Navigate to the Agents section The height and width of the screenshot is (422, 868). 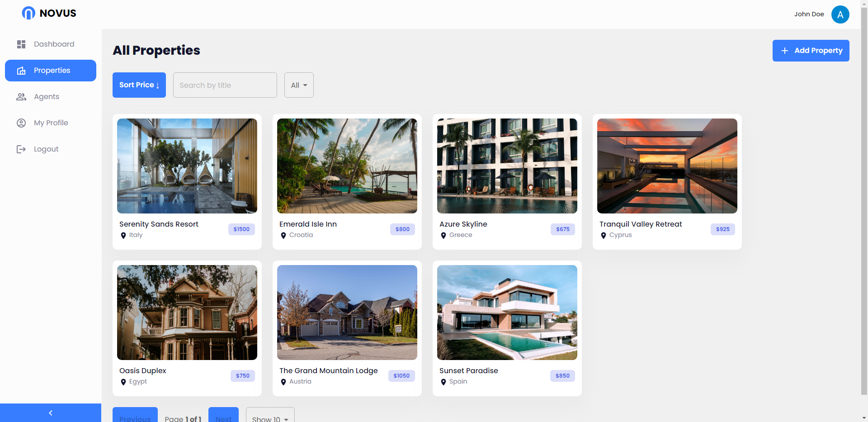point(47,96)
